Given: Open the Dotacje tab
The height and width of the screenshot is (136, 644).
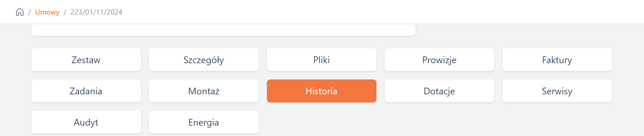Looking at the screenshot, I should pyautogui.click(x=439, y=91).
